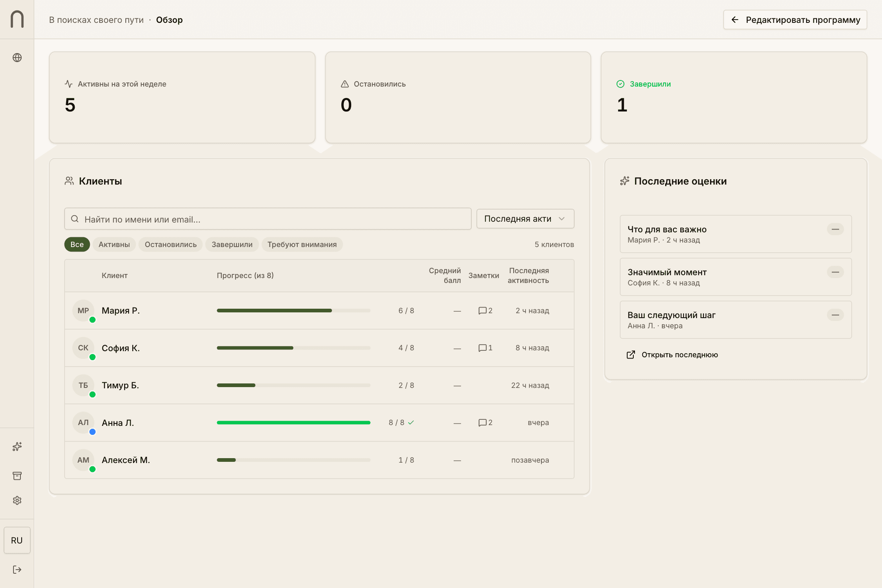Click the '22 ч назад' activity cell
The image size is (882, 588).
(530, 385)
